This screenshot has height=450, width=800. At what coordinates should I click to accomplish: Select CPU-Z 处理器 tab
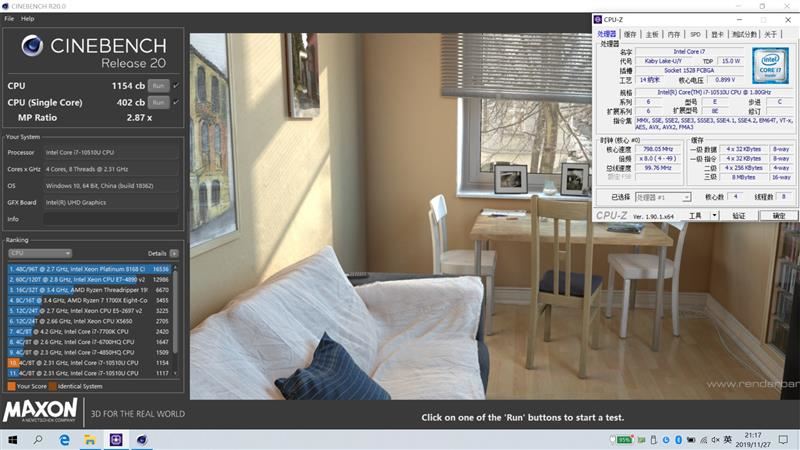(607, 34)
